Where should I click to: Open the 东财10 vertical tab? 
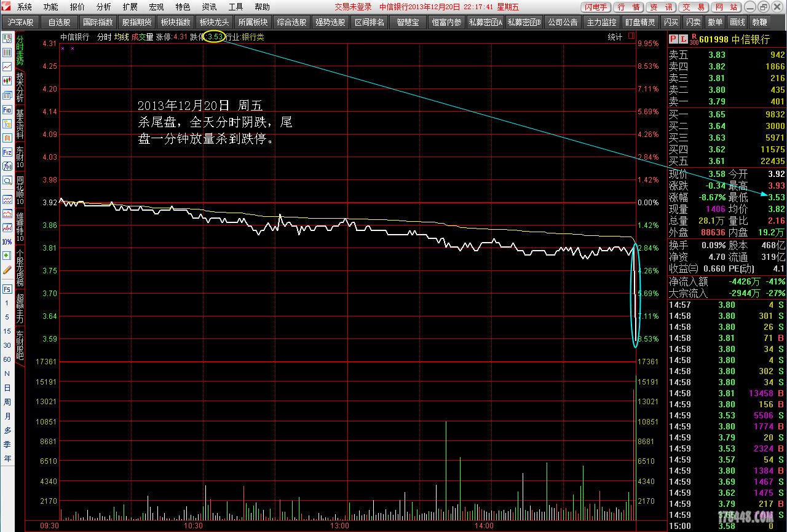pyautogui.click(x=20, y=157)
